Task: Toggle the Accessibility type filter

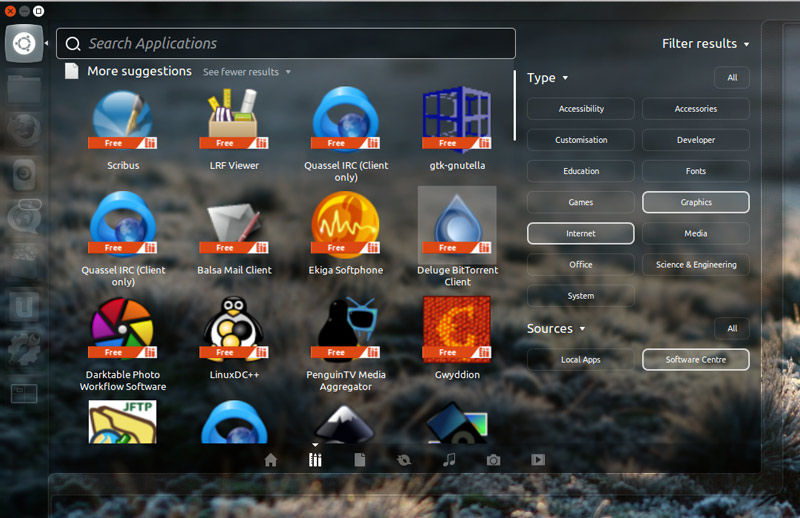Action: coord(581,109)
